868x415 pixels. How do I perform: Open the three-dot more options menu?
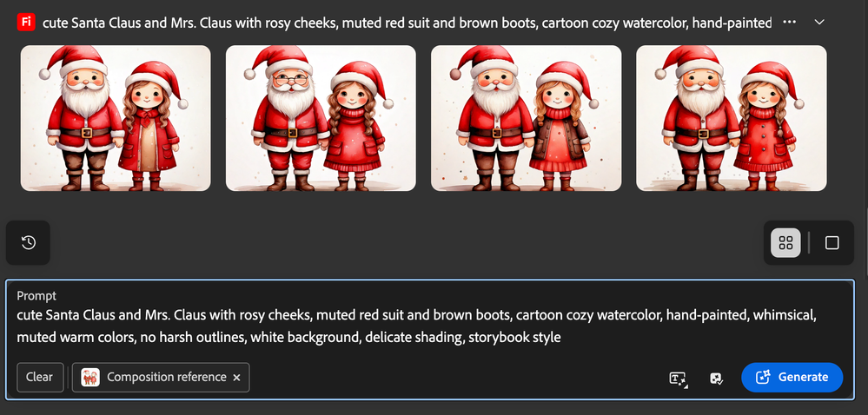pyautogui.click(x=790, y=22)
